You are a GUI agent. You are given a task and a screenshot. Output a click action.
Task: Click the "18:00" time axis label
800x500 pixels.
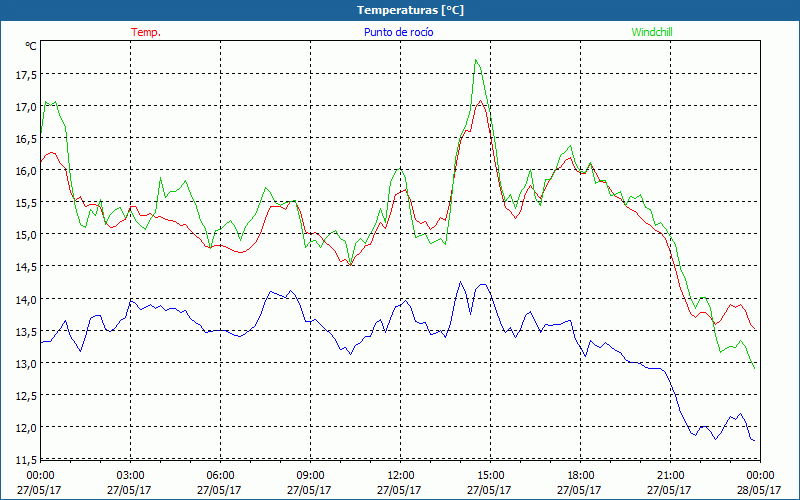tap(579, 475)
